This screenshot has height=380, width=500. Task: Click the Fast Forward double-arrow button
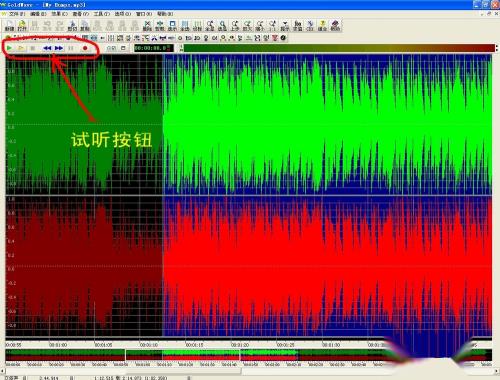pyautogui.click(x=59, y=48)
